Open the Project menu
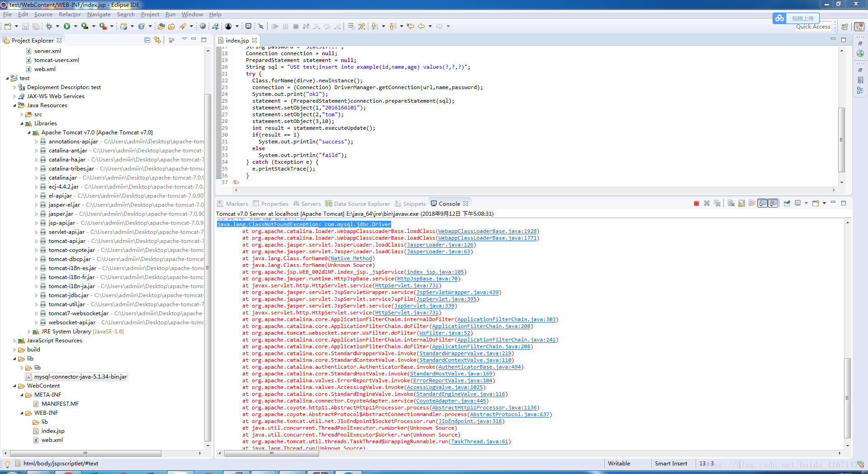Viewport: 868px width, 474px height. coord(150,14)
